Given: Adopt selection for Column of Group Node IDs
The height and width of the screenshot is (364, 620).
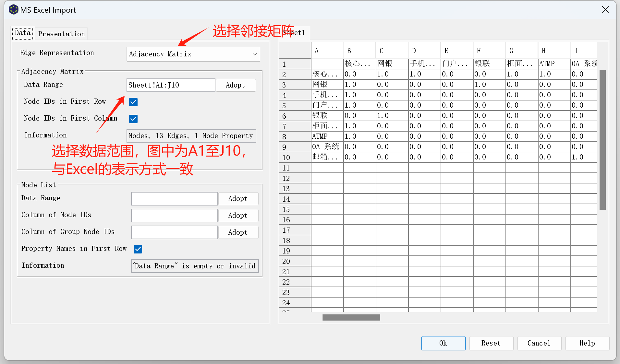Looking at the screenshot, I should [x=238, y=232].
